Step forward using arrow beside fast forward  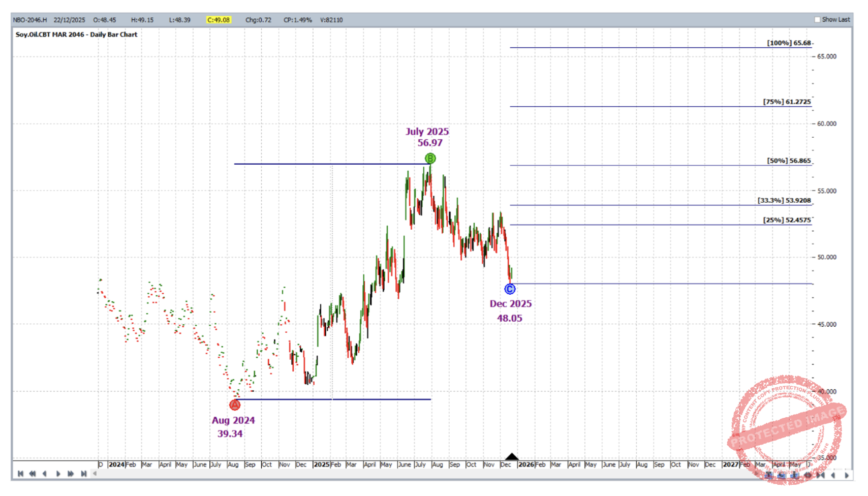click(x=58, y=474)
